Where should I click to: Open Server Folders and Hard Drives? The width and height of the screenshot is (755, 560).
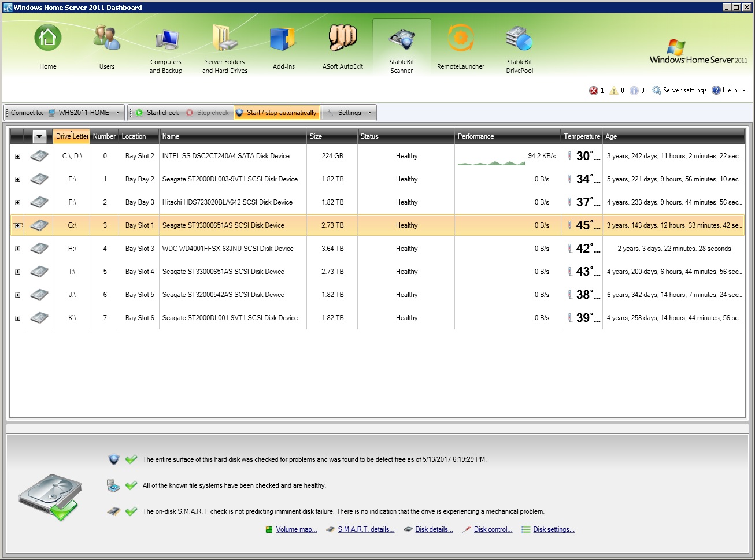pyautogui.click(x=225, y=39)
